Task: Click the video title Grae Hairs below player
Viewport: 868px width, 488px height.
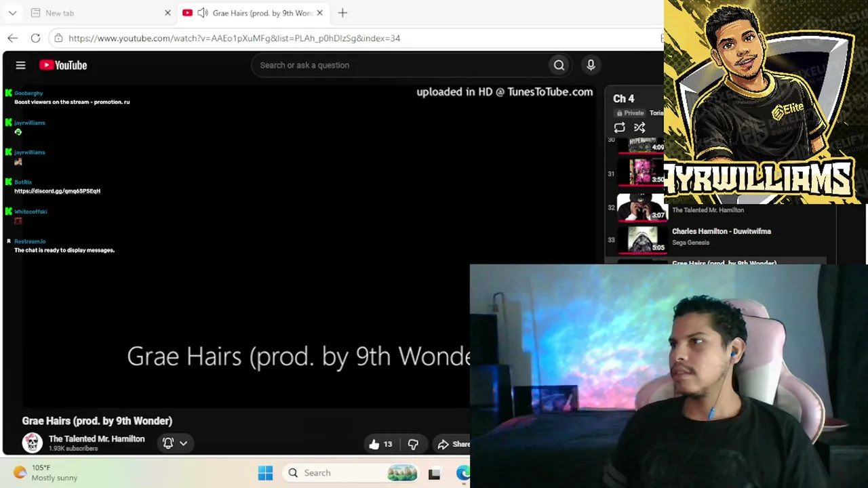Action: 97,421
